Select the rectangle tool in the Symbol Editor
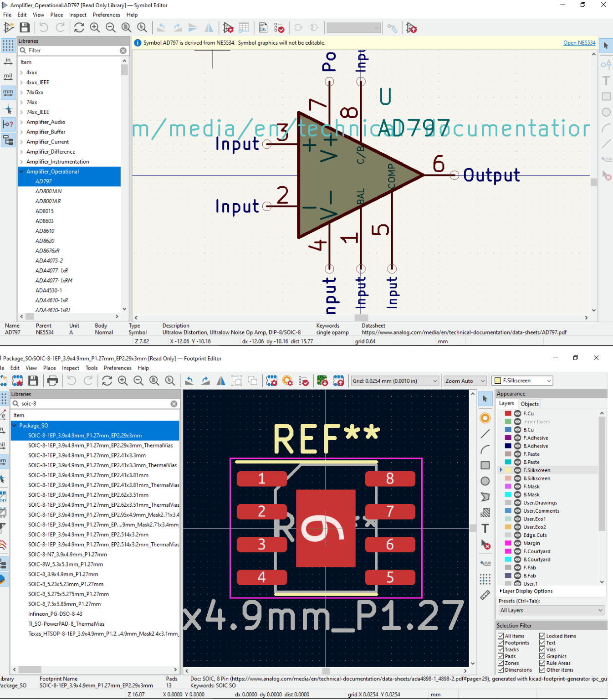613x700 pixels. point(606,97)
